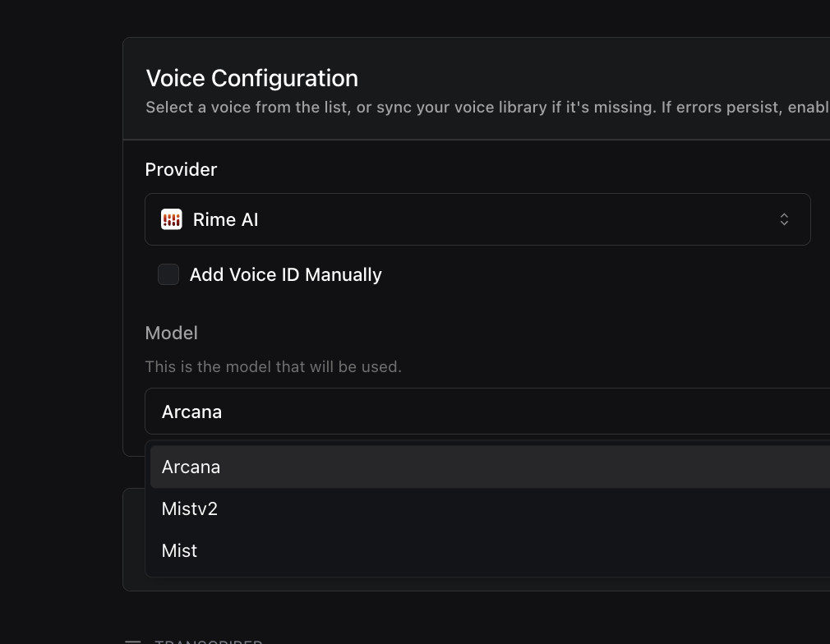The width and height of the screenshot is (830, 644).
Task: Click "This is the model that will be used" text
Action: point(273,366)
